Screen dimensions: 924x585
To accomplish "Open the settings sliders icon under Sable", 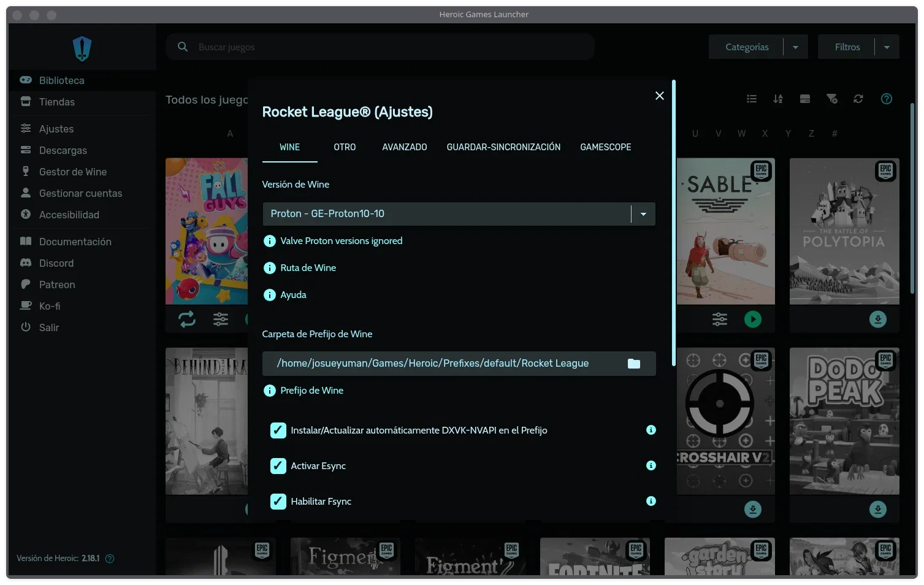I will (x=720, y=319).
